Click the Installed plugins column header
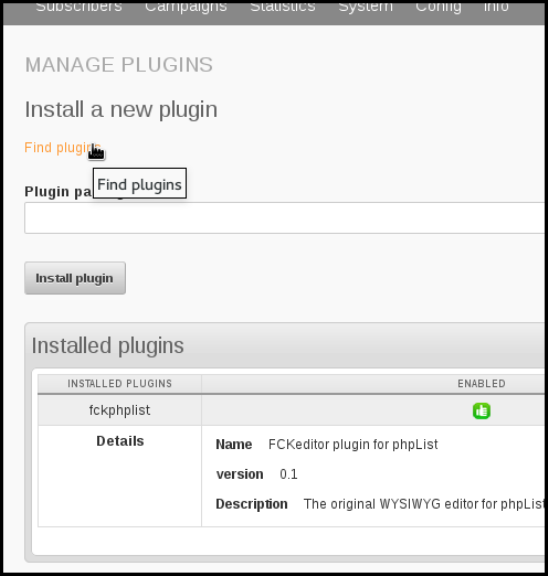Viewport: 548px width, 576px height. [x=119, y=384]
